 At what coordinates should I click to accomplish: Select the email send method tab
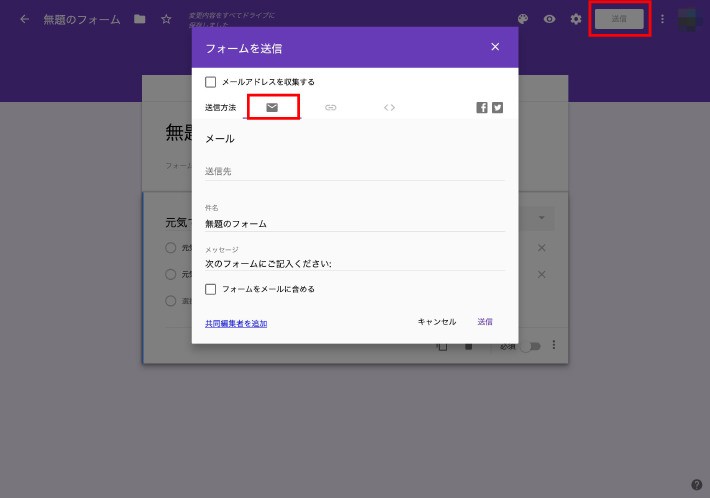tap(272, 107)
